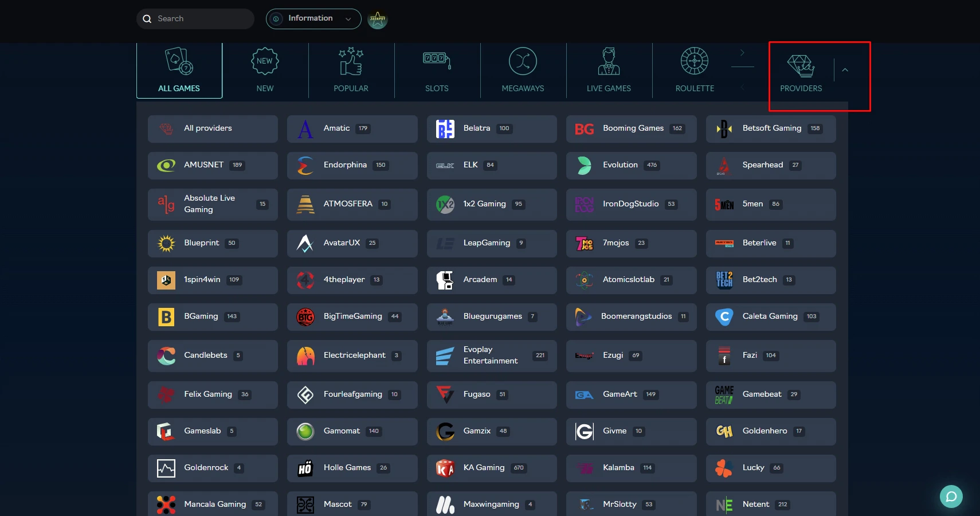Choose the Belatra provider

492,128
